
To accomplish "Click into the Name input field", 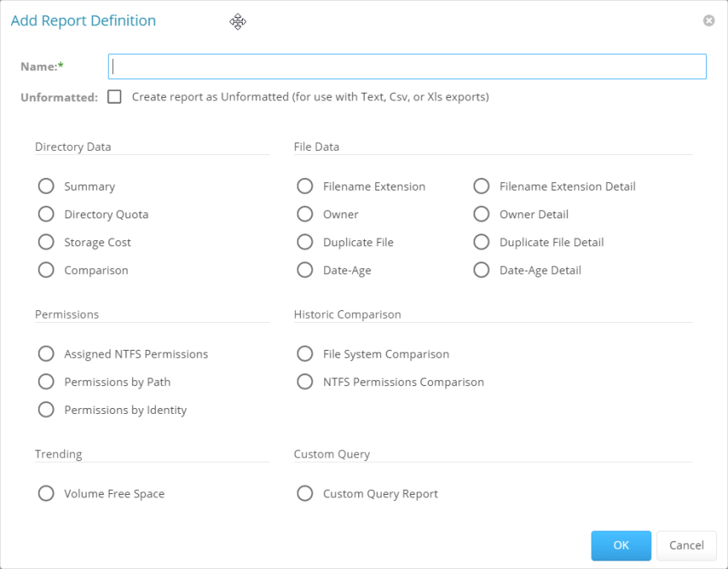I will pos(406,67).
